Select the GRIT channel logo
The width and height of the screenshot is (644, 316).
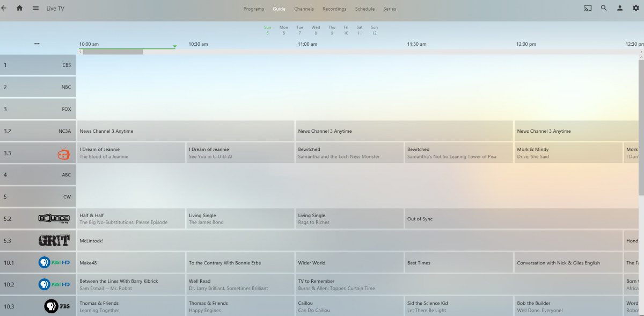point(54,241)
